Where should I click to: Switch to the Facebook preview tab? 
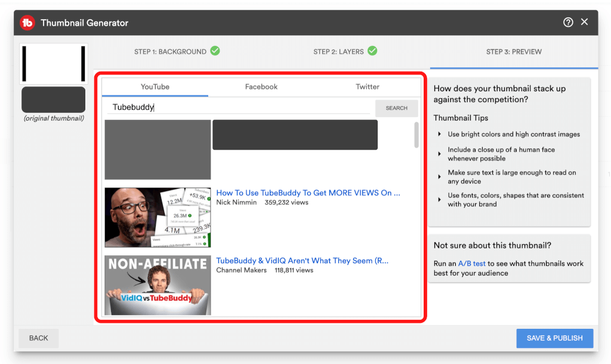(x=261, y=87)
